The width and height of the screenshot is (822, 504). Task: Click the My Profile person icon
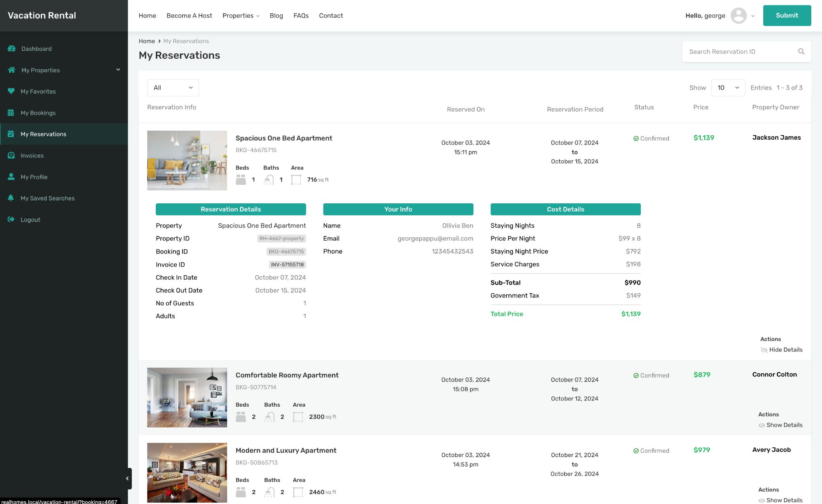click(11, 177)
